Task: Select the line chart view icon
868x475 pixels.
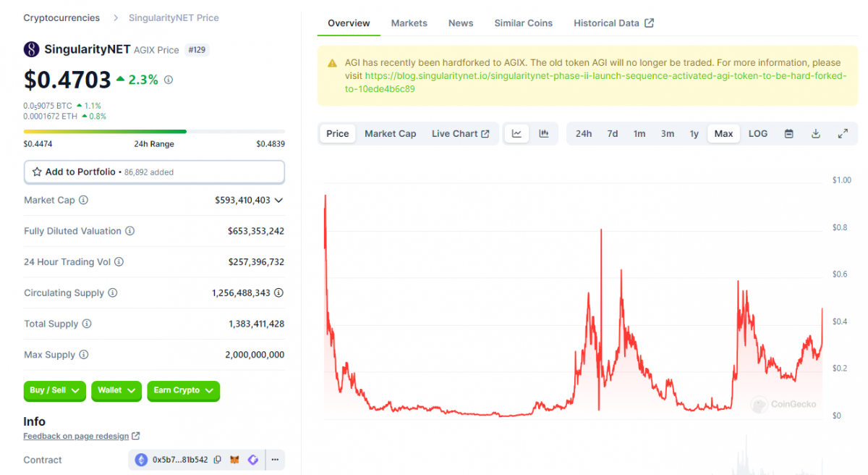Action: click(516, 133)
